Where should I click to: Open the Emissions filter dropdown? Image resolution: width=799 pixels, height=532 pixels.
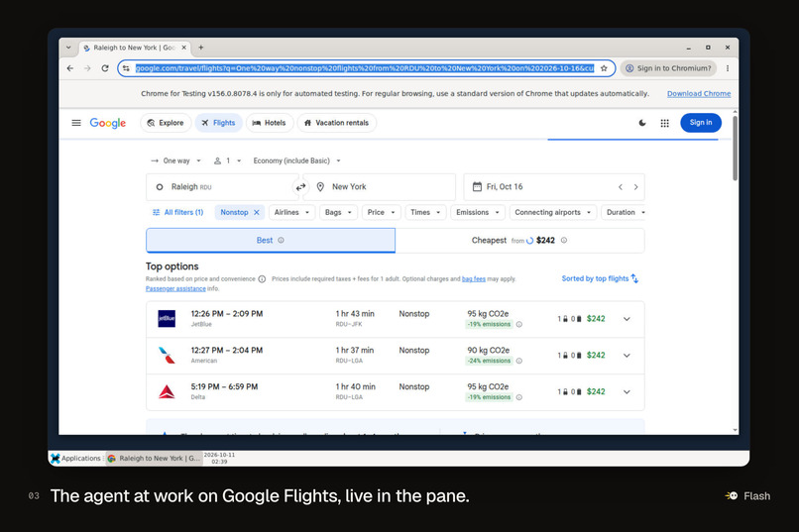tap(478, 212)
